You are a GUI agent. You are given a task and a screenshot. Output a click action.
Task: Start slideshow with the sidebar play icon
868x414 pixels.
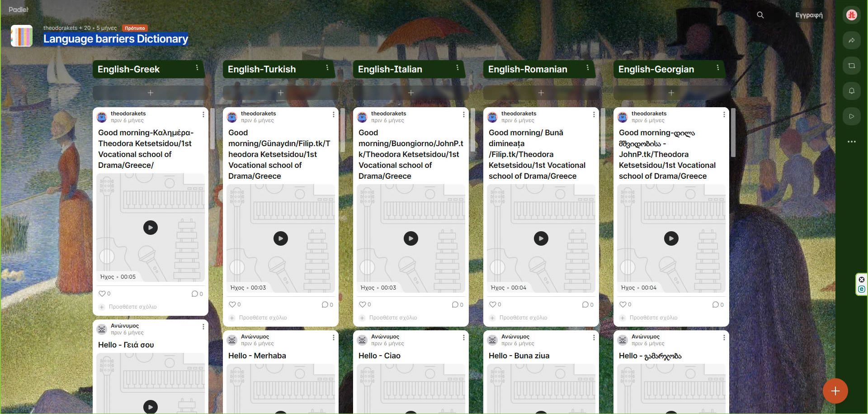(851, 116)
